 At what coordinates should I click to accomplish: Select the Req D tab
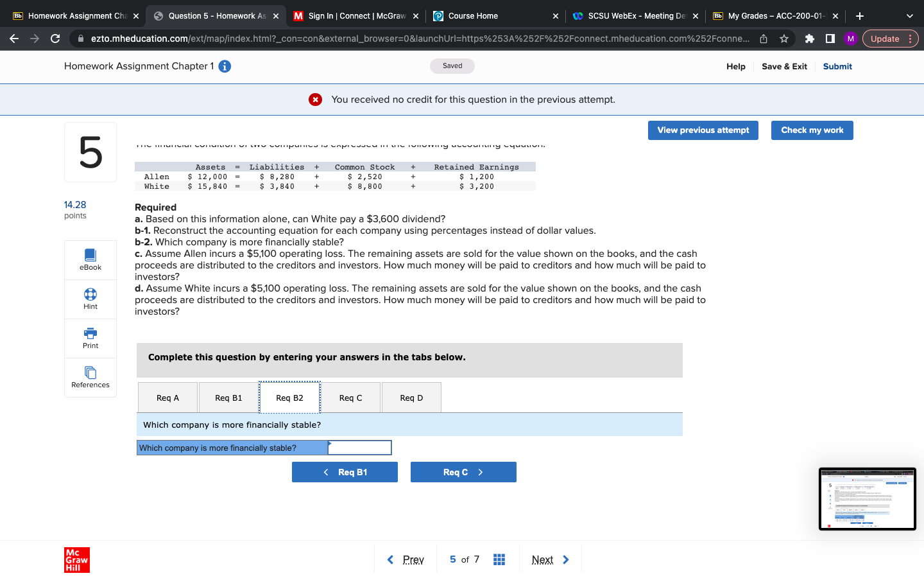click(x=411, y=398)
